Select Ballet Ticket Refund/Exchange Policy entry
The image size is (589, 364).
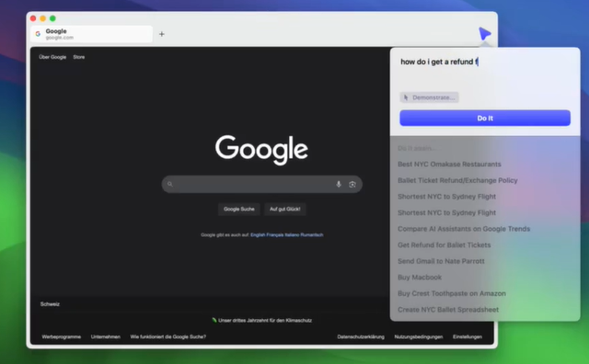coord(457,180)
